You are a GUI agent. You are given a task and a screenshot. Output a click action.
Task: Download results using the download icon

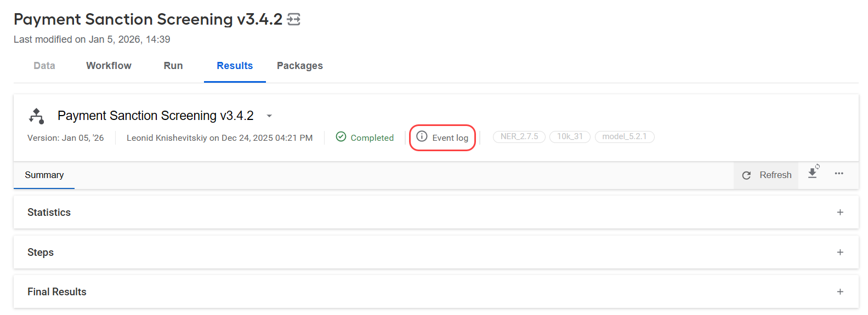pos(813,172)
